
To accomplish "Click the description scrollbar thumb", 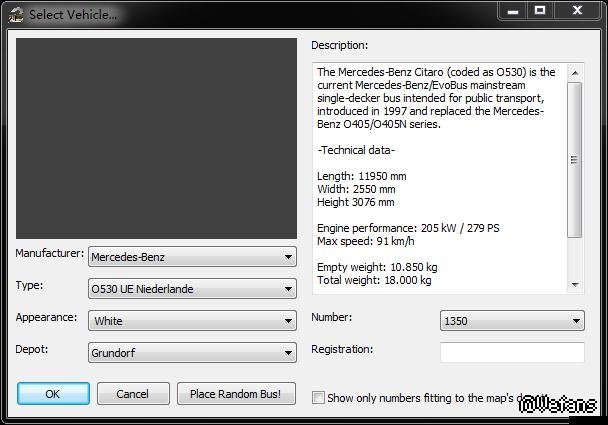I will pyautogui.click(x=575, y=159).
